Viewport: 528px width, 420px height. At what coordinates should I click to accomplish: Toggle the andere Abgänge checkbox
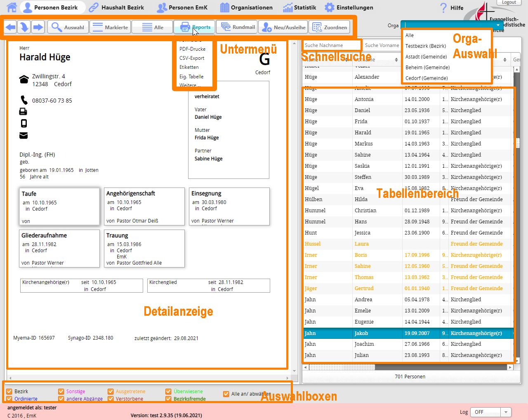61,399
